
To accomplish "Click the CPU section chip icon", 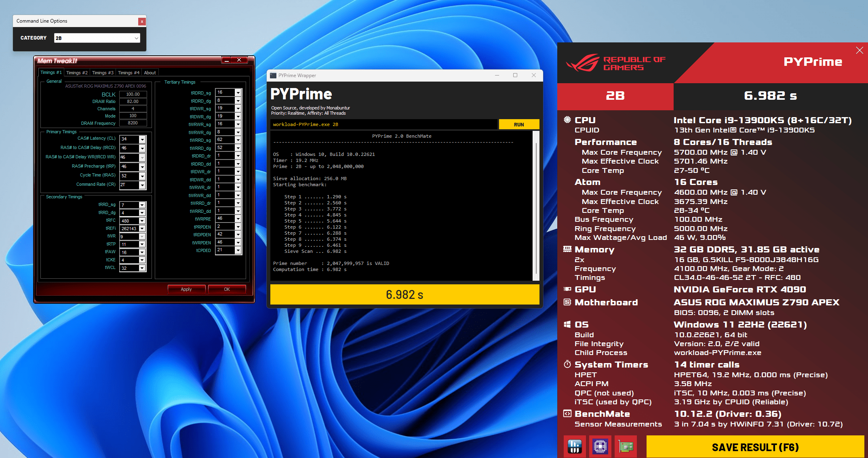I will point(567,120).
